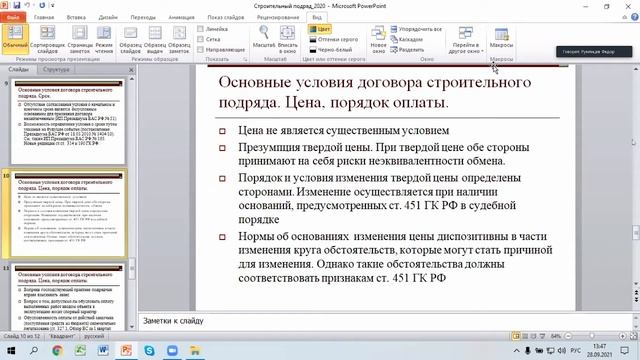This screenshot has width=640, height=360.
Task: Arrange windows Каскадом
Action: pos(407,40)
